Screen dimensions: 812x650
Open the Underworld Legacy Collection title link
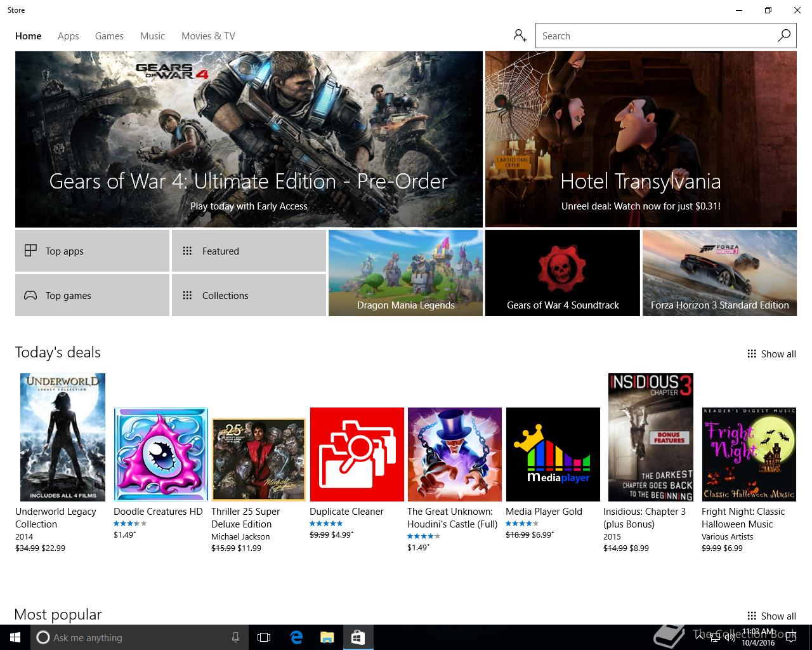click(x=56, y=518)
